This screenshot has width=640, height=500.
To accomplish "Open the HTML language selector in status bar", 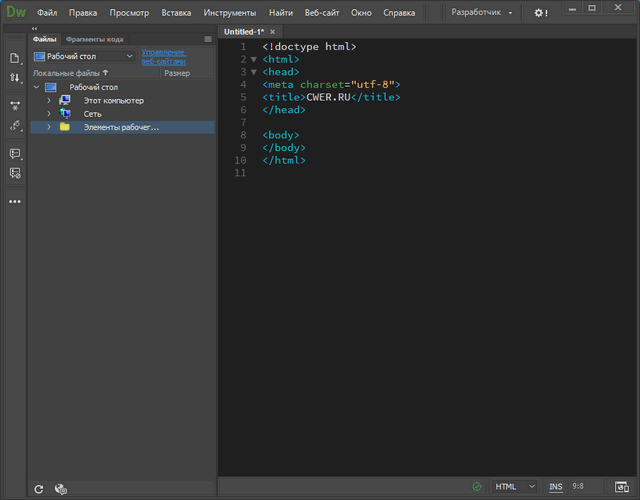I will (x=515, y=487).
